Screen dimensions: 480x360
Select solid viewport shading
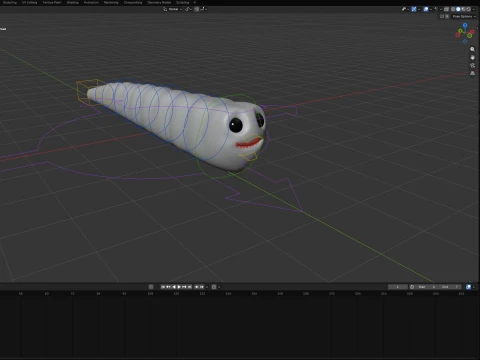458,9
